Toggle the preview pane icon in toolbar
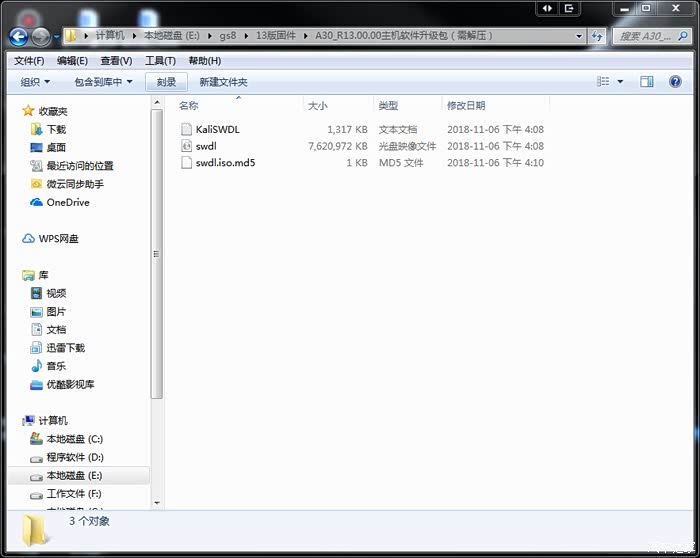Viewport: 700px width, 558px height. point(647,82)
